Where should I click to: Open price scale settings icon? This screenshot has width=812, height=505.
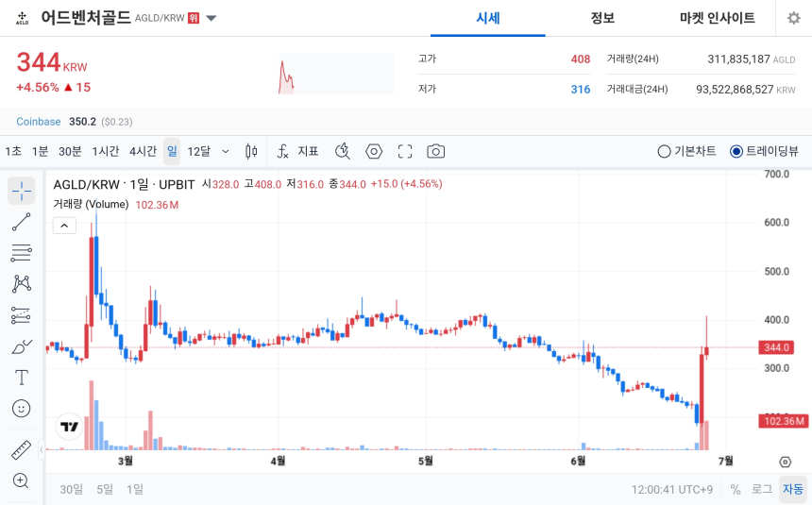(785, 462)
